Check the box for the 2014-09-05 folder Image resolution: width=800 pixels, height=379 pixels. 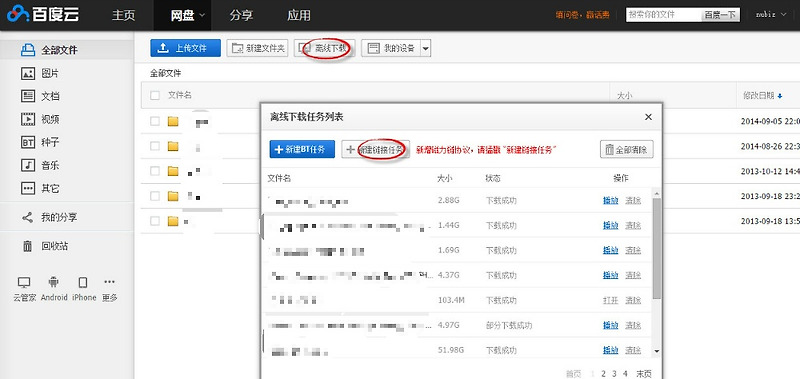tap(155, 121)
